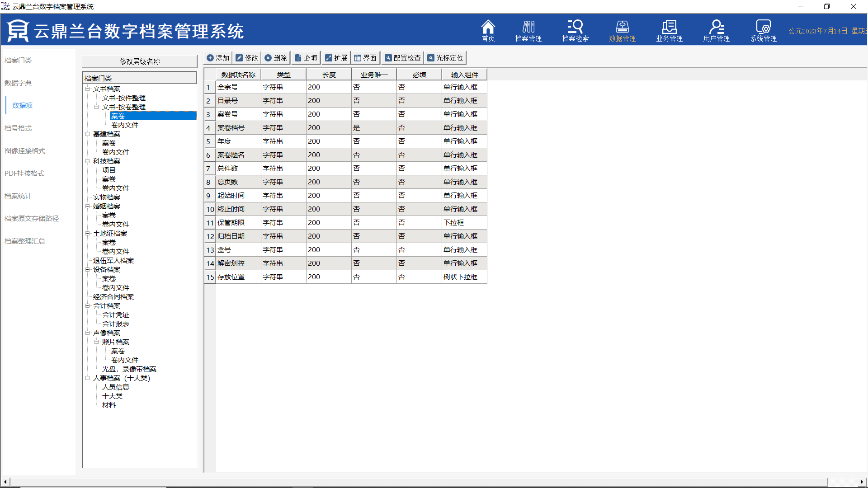Select 卷内文件 under 文书-按卷整理
868x488 pixels.
125,125
